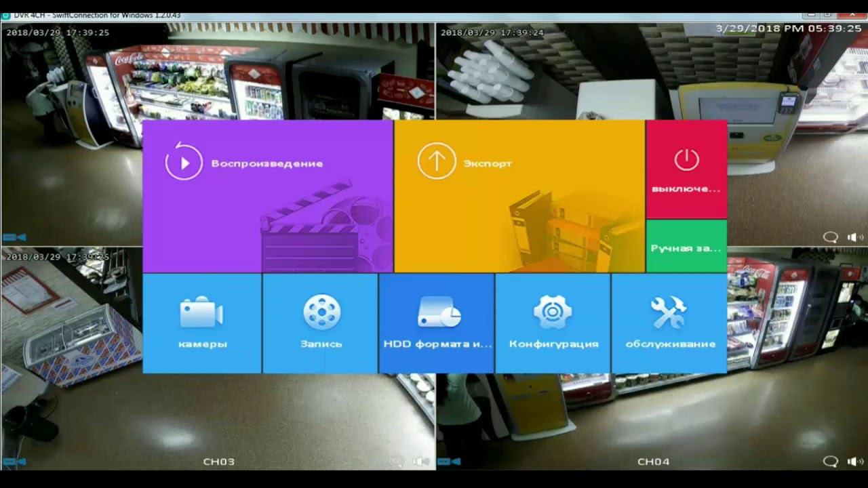
Task: Click the record camera icon in CH03
Action: click(x=14, y=462)
